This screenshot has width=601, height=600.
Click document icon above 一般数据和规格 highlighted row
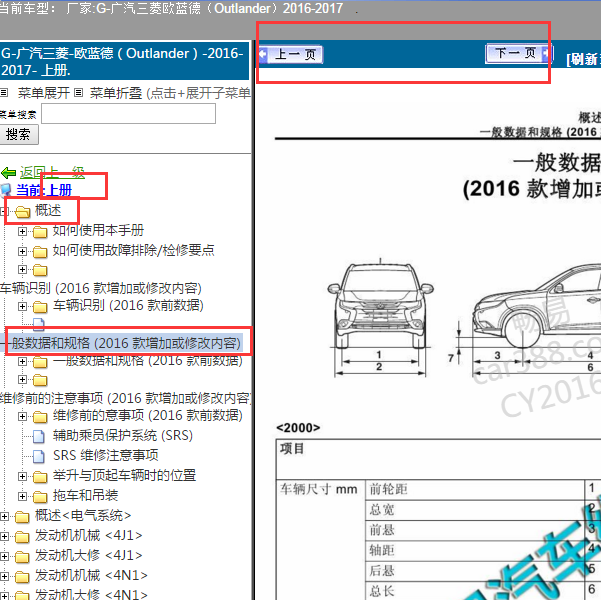(x=39, y=324)
